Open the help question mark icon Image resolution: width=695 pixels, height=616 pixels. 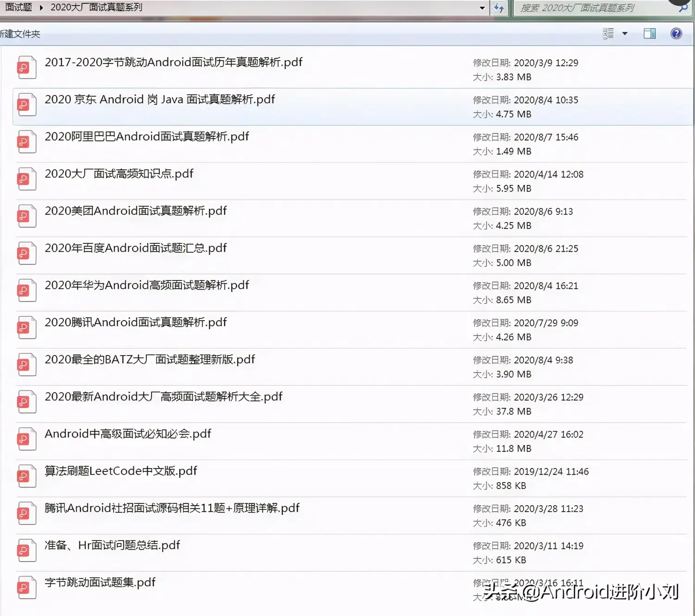point(676,33)
